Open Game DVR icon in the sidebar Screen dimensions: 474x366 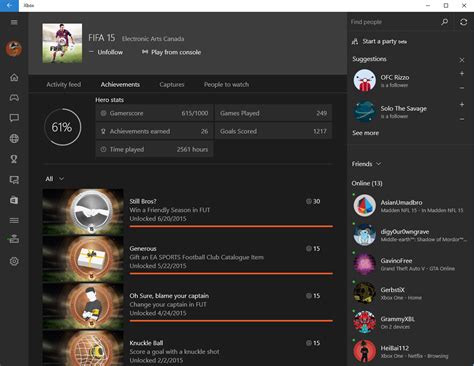[x=14, y=180]
